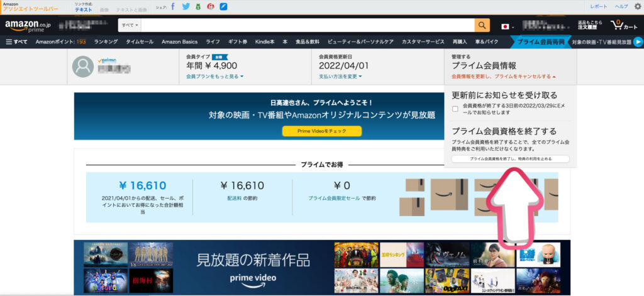This screenshot has width=644, height=296.
Task: Select テキスト link creation option
Action: coord(84,9)
